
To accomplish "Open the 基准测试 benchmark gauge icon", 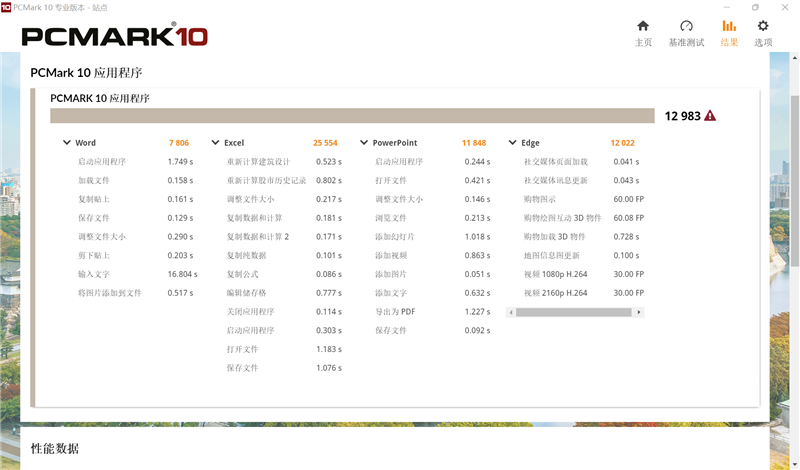I will [686, 26].
